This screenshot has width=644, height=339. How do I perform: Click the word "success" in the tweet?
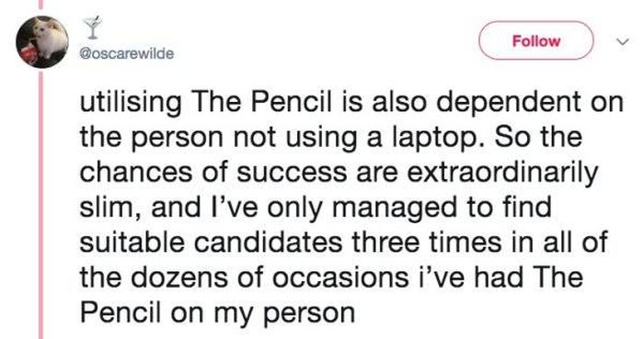click(x=292, y=173)
